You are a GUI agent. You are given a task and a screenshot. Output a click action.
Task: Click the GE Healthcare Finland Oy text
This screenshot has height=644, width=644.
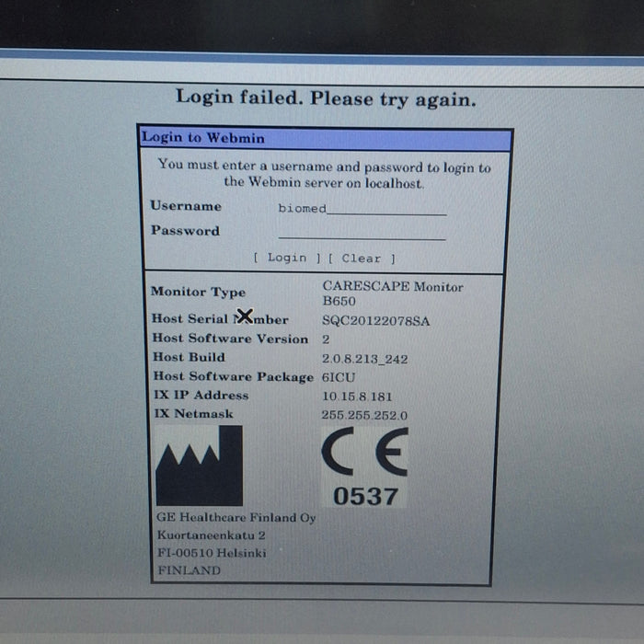[236, 517]
